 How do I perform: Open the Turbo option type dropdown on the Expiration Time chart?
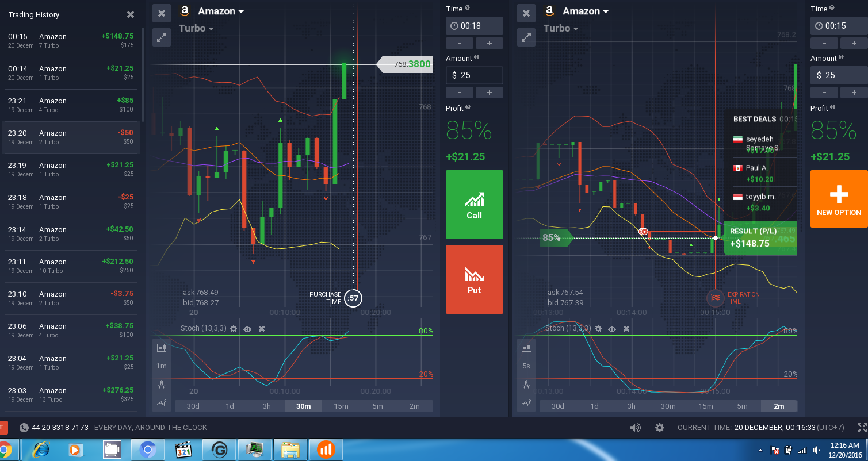click(x=561, y=28)
